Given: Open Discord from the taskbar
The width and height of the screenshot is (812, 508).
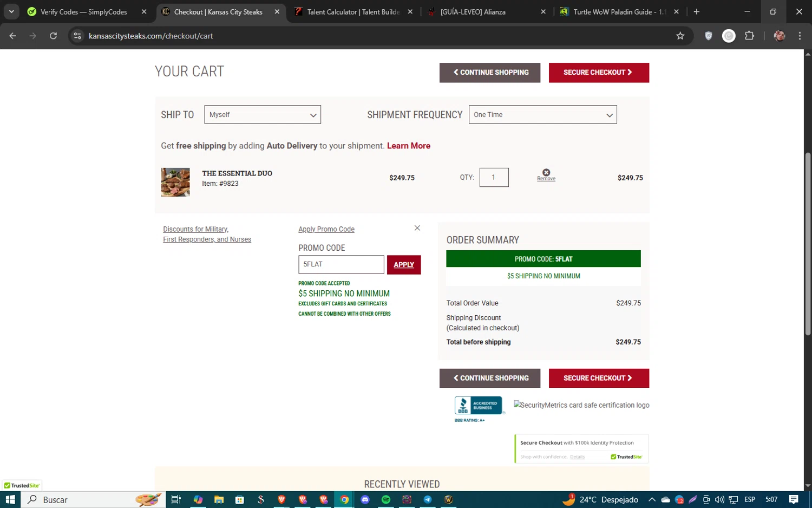Looking at the screenshot, I should tap(365, 499).
